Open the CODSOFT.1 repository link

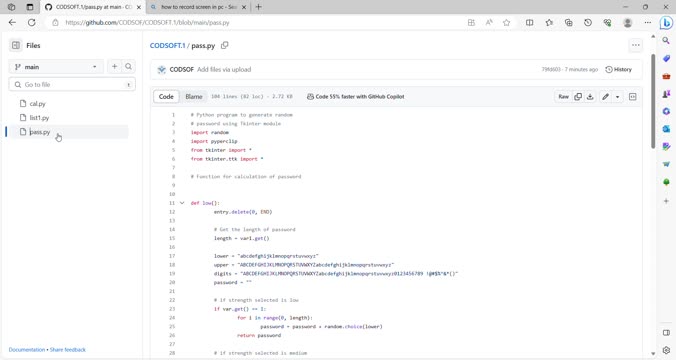[x=167, y=45]
